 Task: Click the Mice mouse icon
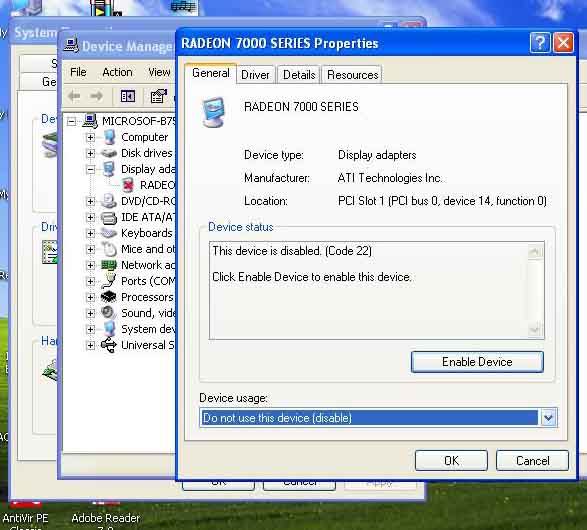pos(109,249)
